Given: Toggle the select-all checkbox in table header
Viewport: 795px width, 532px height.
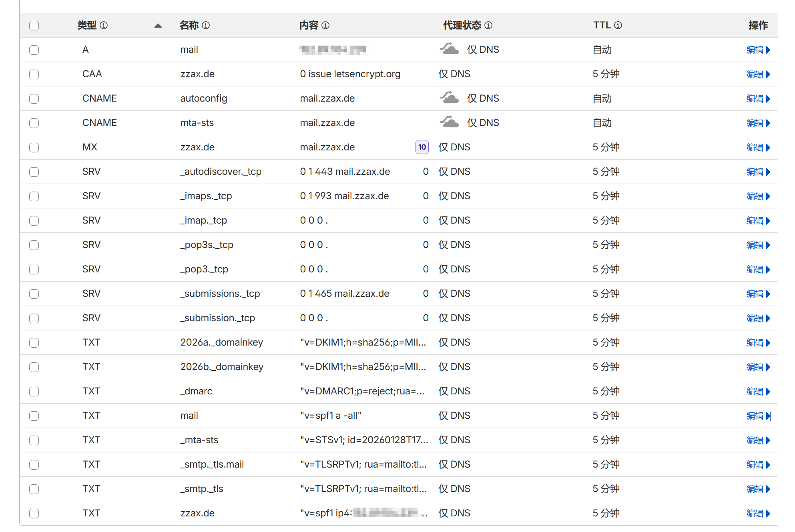Looking at the screenshot, I should point(34,26).
